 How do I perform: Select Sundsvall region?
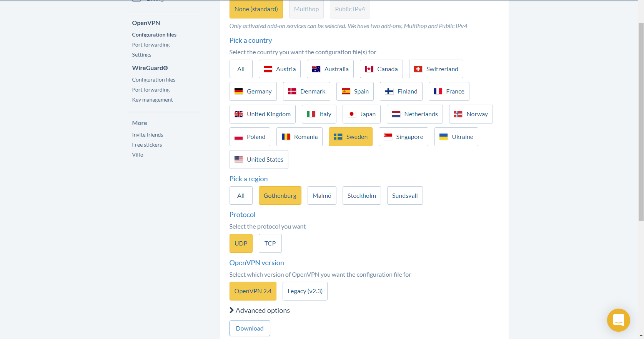click(405, 195)
